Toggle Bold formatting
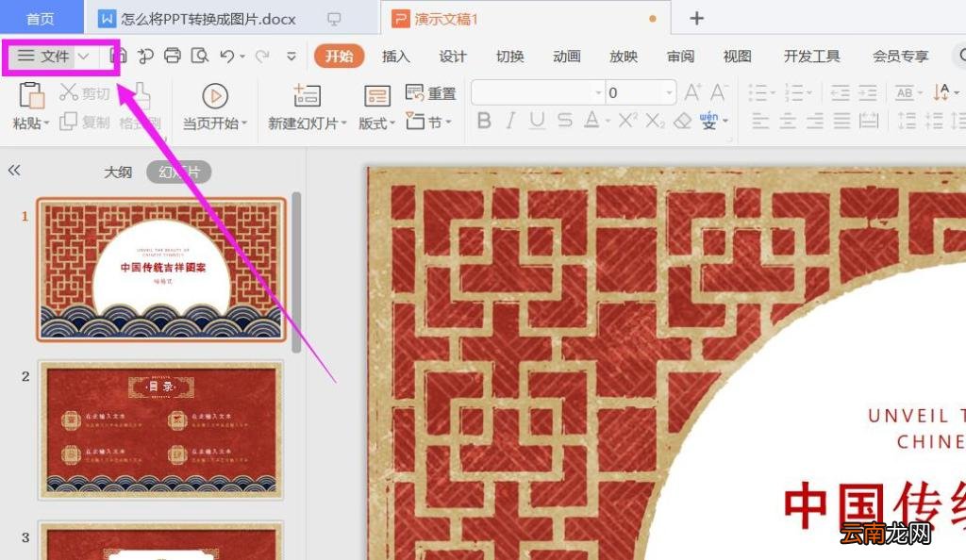The width and height of the screenshot is (966, 560). tap(484, 121)
